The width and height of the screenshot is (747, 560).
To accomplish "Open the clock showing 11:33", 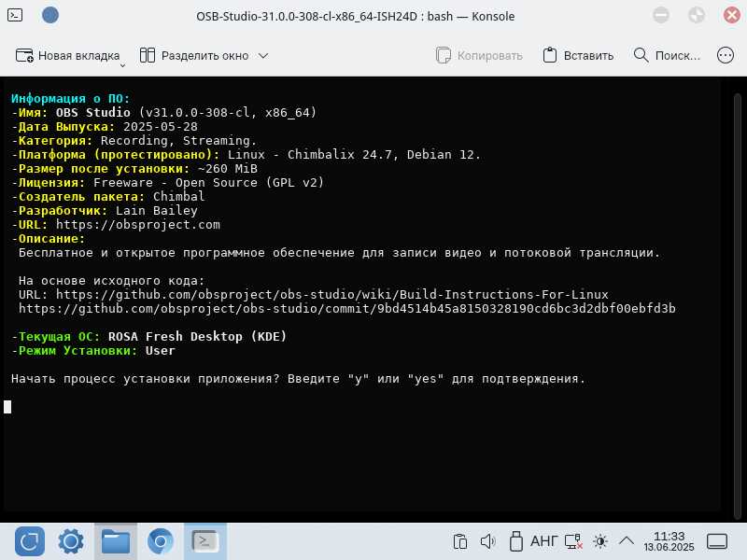I will 669,541.
